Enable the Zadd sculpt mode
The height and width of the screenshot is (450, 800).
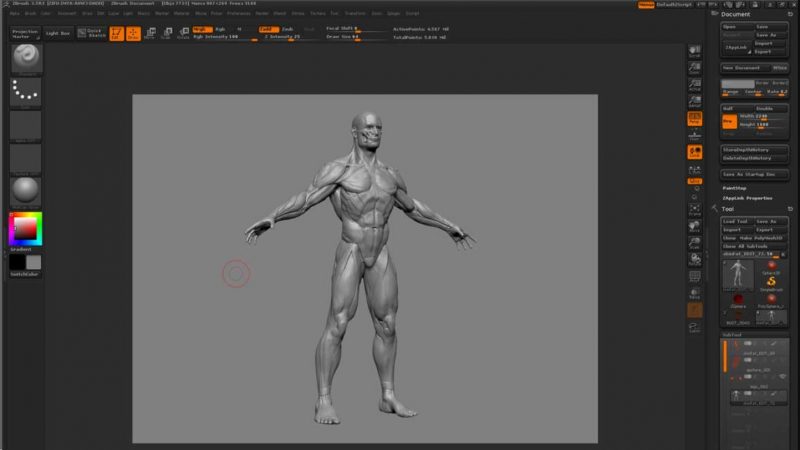pyautogui.click(x=268, y=30)
